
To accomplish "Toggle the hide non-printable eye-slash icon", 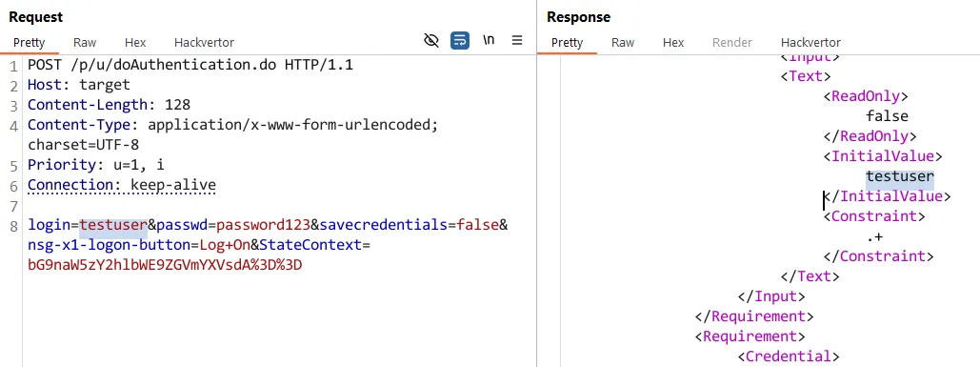I will [x=431, y=41].
